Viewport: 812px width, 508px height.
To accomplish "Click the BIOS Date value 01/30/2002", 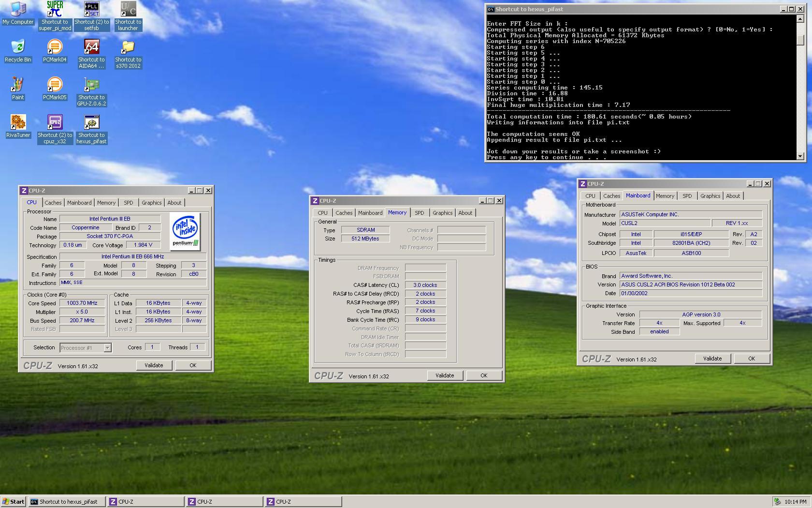I will (x=691, y=294).
